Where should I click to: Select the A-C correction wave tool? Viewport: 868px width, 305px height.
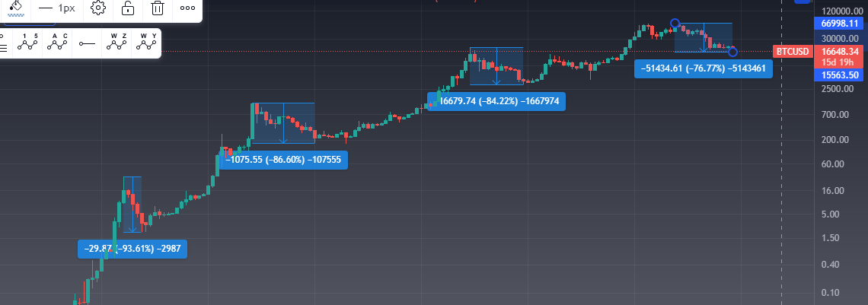coord(58,43)
